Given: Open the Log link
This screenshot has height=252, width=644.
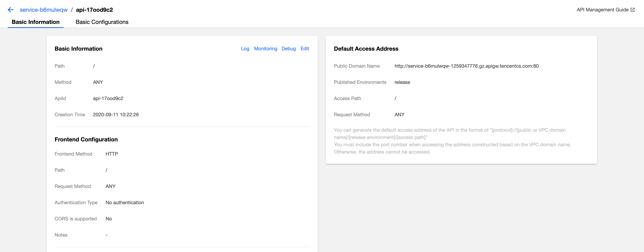Looking at the screenshot, I should pyautogui.click(x=245, y=49).
